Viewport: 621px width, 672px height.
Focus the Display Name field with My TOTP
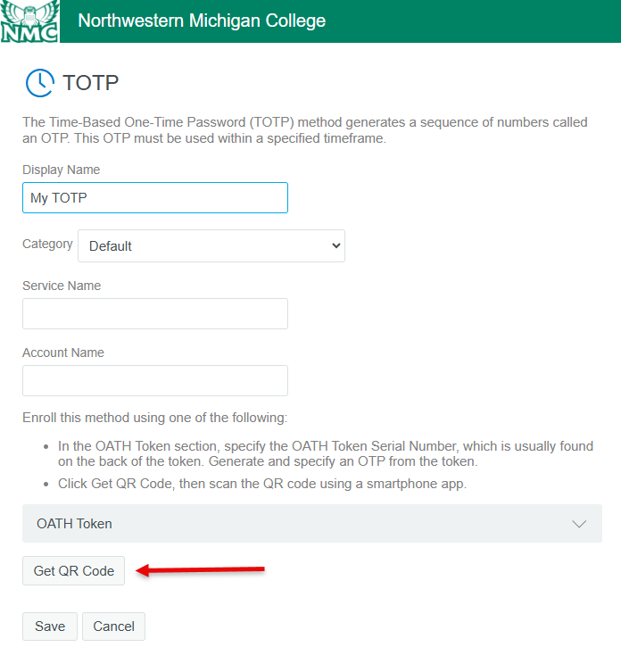click(155, 197)
